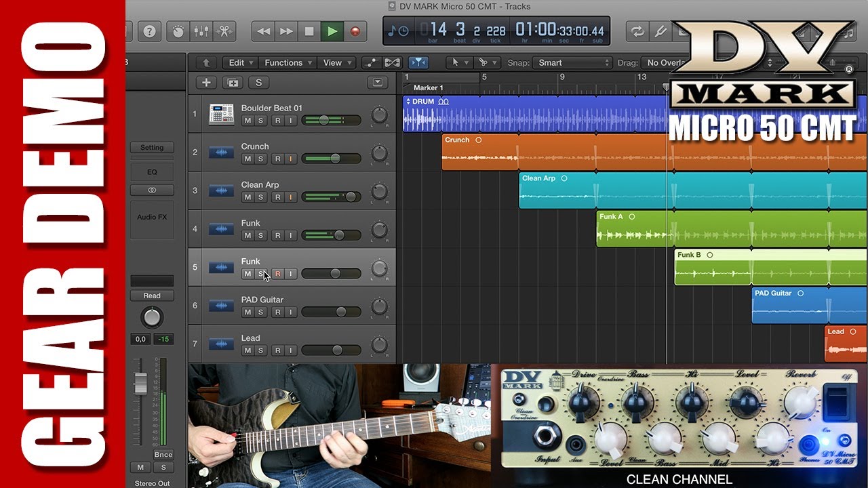Click the waveform icon on Crunch track
This screenshot has width=868, height=488.
(x=221, y=152)
